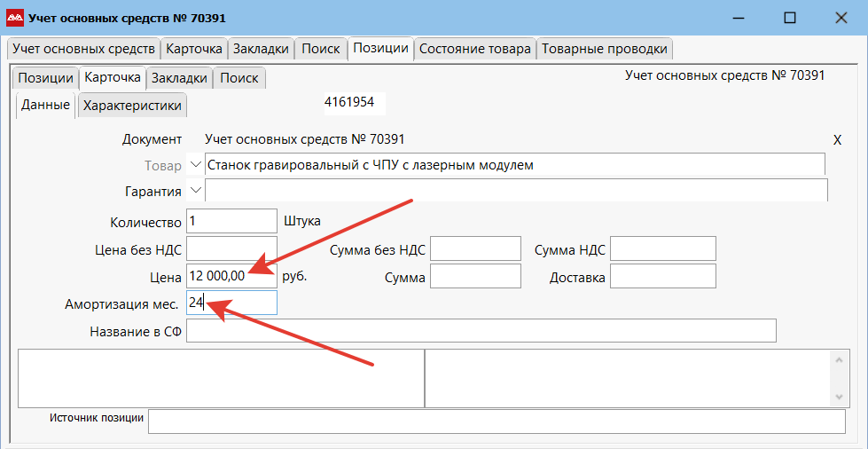This screenshot has width=868, height=449.
Task: Switch to the Товарные проводки tab
Action: [x=605, y=49]
